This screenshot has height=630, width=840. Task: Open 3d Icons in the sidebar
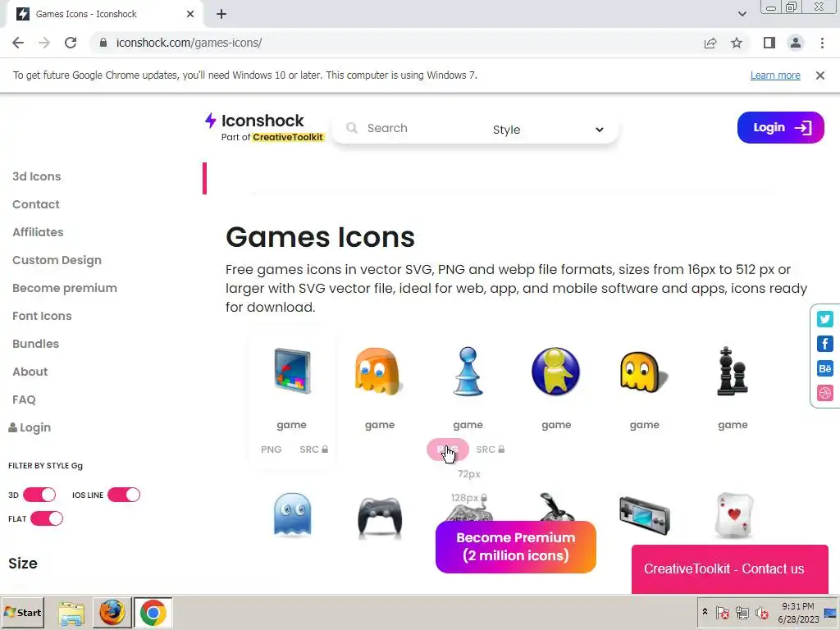[36, 176]
